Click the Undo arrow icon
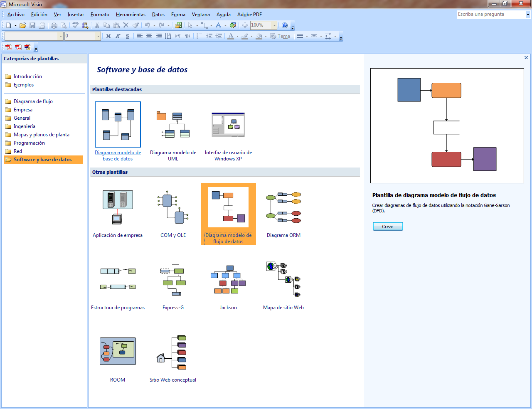Screen dimensions: 532x409 point(147,25)
